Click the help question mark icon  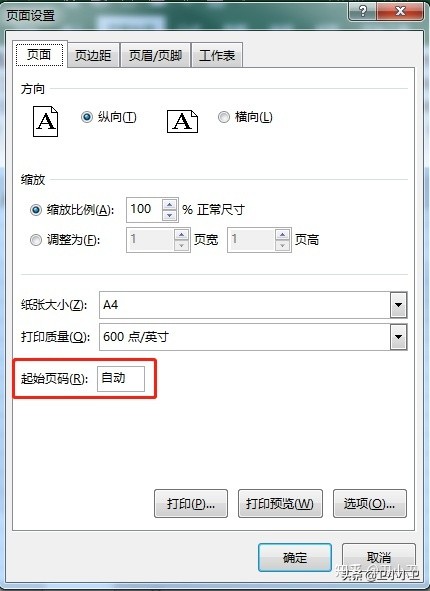click(363, 11)
